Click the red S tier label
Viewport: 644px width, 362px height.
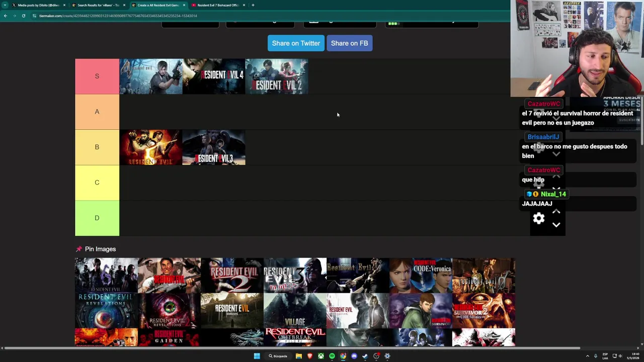point(97,76)
